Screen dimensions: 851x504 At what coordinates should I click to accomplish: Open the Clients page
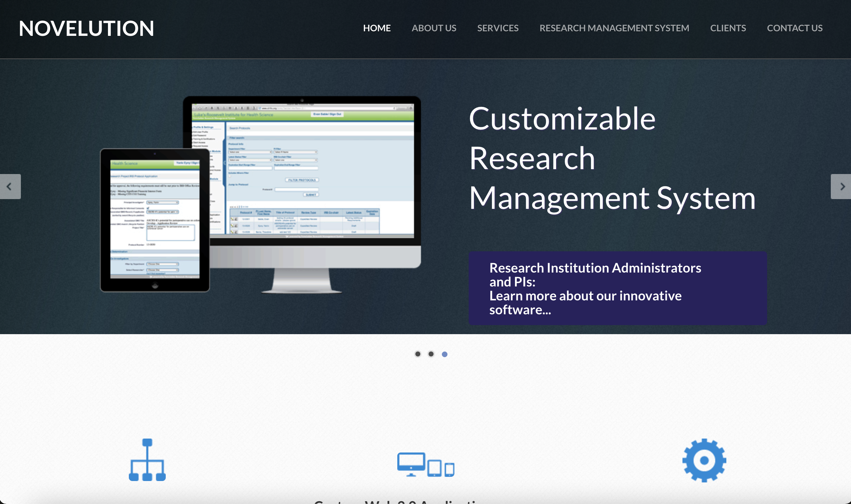[728, 28]
